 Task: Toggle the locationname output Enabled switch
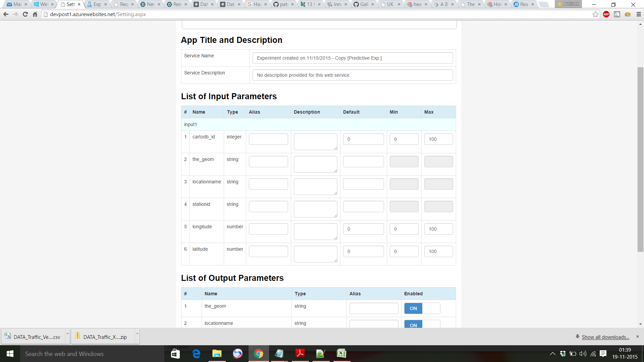coord(422,324)
